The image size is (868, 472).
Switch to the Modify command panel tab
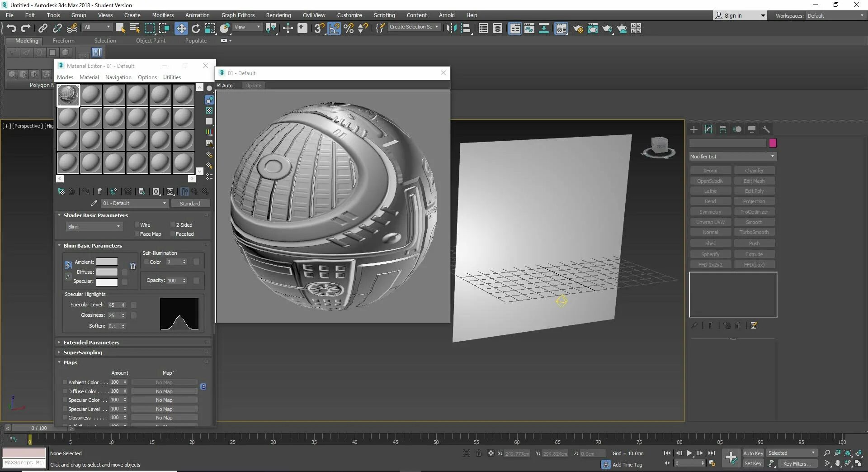click(708, 129)
